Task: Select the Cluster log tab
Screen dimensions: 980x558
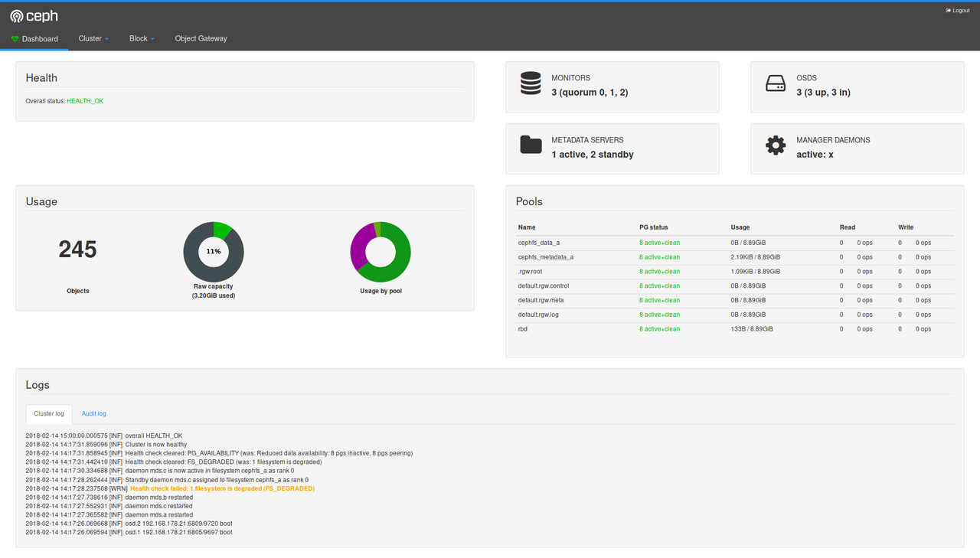Action: [x=49, y=413]
